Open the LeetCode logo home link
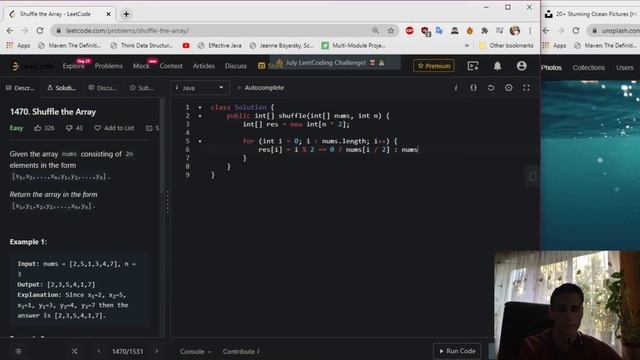Viewport: 640px width, 360px height. pos(32,66)
